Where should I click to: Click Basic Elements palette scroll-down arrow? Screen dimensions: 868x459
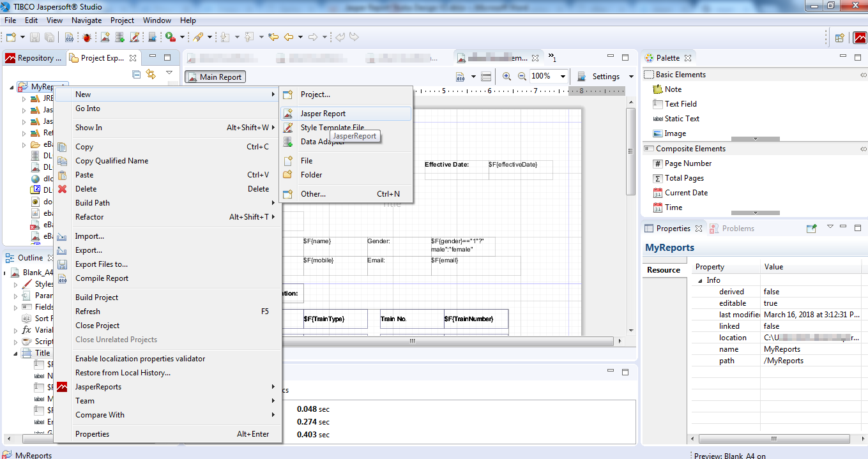tap(755, 139)
